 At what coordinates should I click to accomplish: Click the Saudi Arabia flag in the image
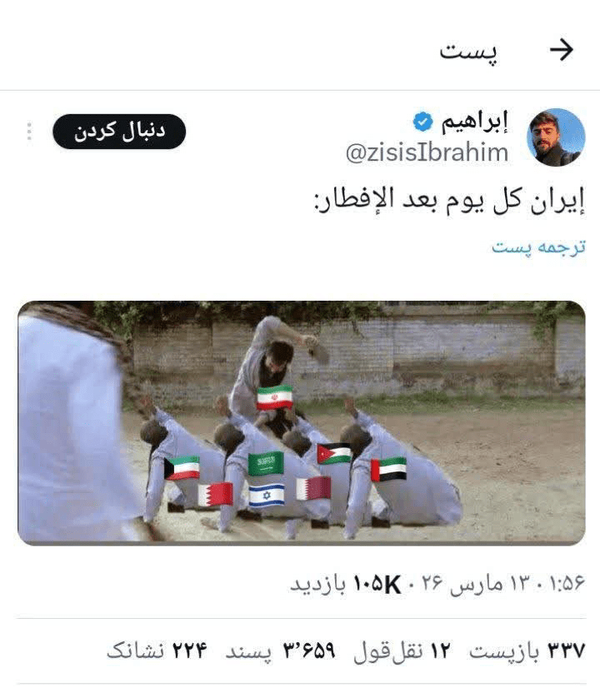tap(266, 464)
